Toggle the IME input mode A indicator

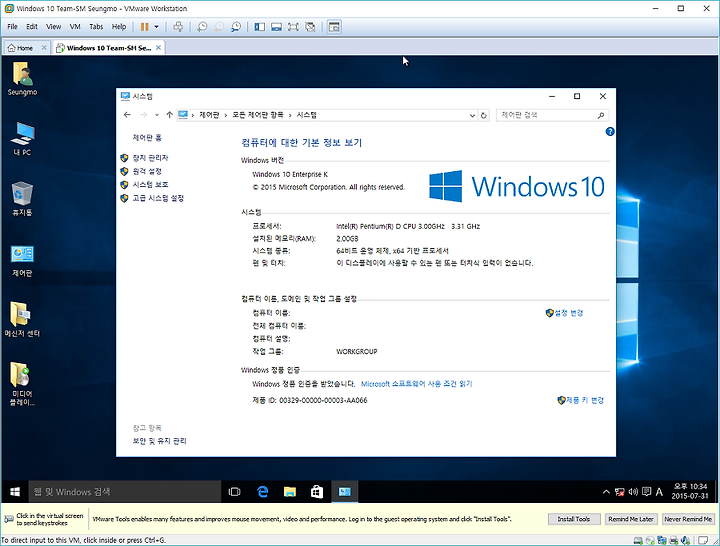[x=659, y=492]
